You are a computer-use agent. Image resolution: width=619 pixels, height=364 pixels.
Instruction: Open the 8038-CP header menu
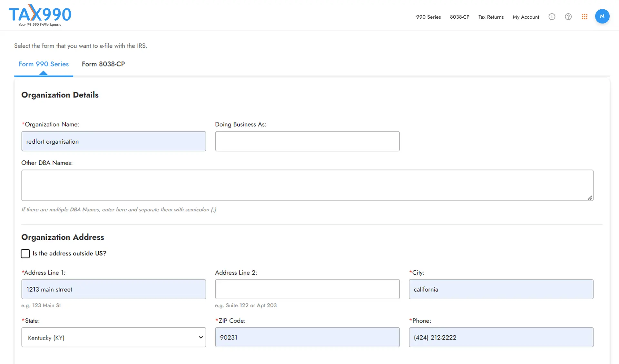(x=460, y=17)
